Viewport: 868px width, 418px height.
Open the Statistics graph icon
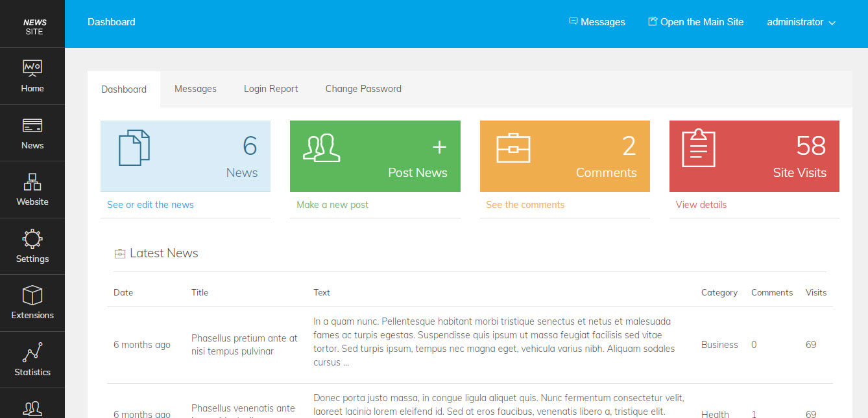pos(32,352)
